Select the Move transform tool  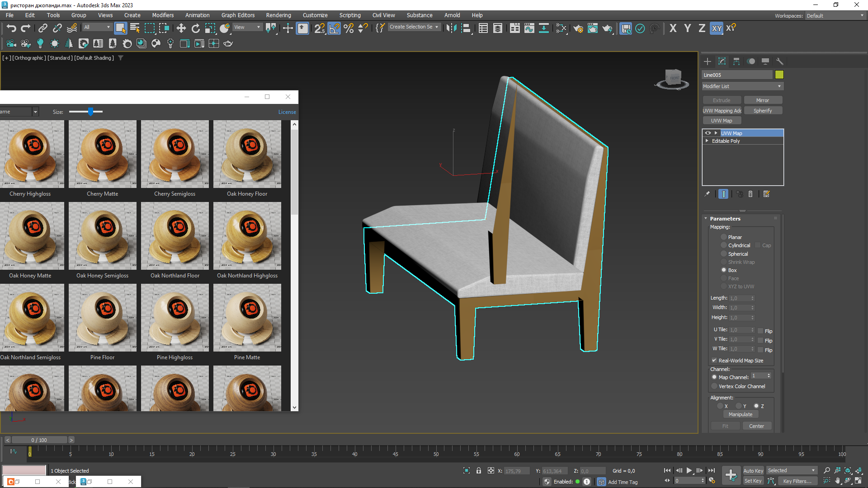[181, 28]
